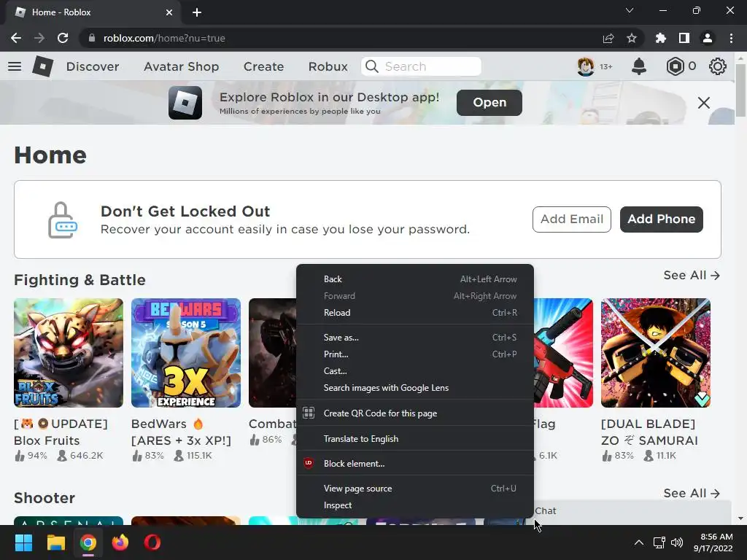The image size is (747, 560).
Task: Click the Add Email button
Action: [x=572, y=219]
